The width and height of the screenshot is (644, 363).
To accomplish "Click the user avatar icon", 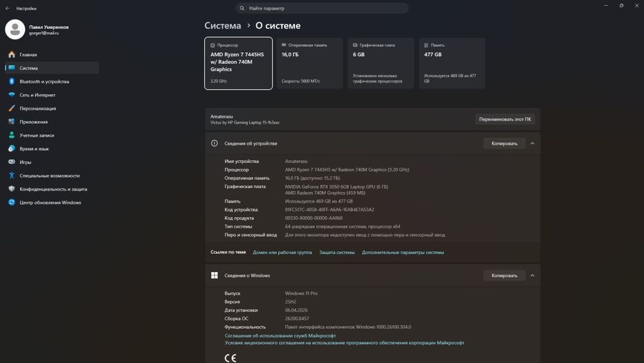I will tap(15, 30).
